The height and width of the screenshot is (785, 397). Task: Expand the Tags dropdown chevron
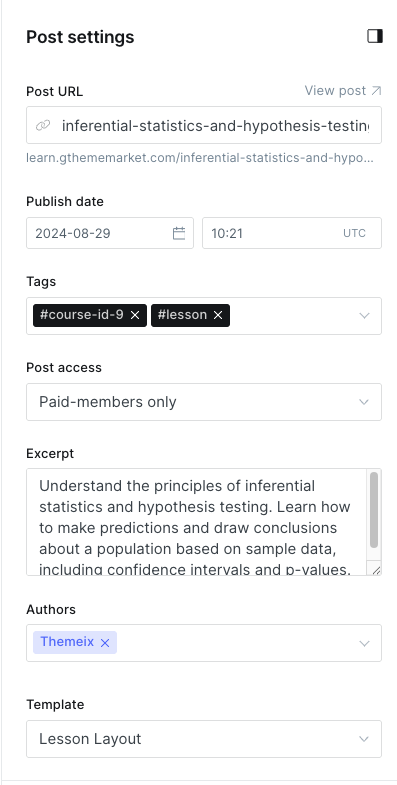coord(364,316)
